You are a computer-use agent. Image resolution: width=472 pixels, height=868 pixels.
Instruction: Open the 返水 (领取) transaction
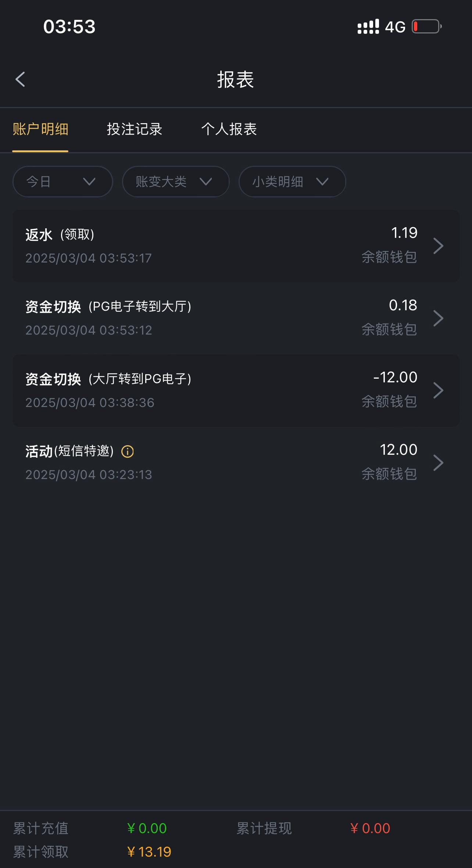(x=184, y=246)
